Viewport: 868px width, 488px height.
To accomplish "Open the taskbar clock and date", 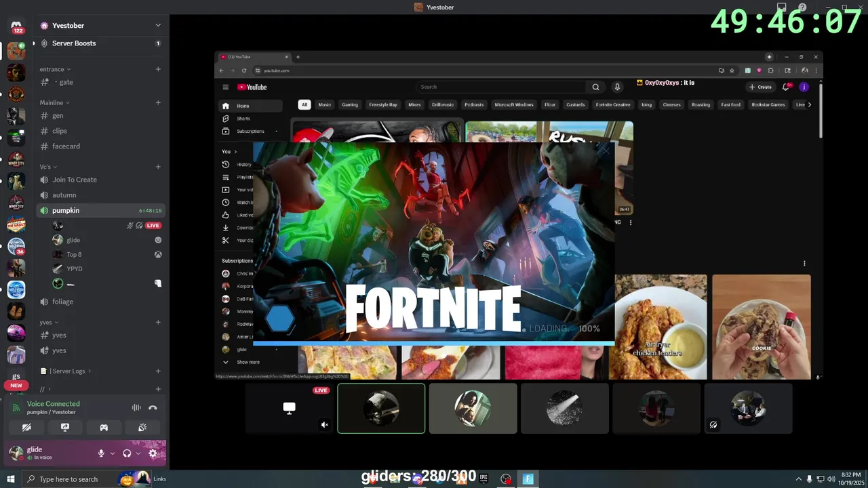I will point(851,479).
